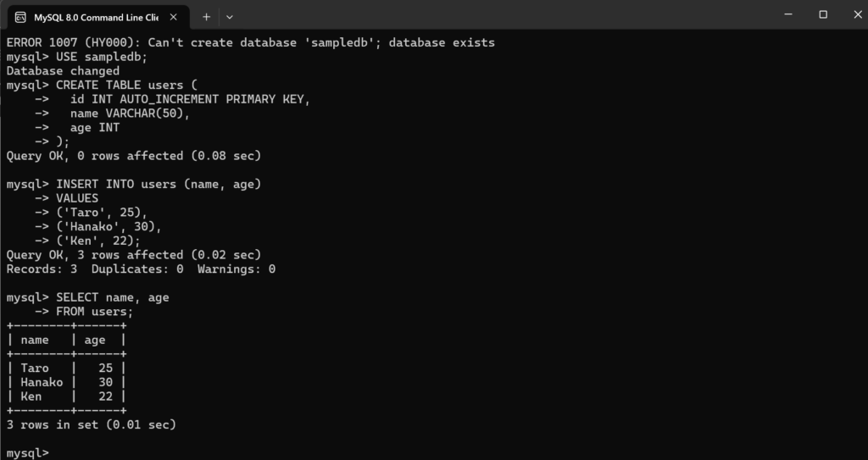
Task: Expand the new tab profile dropdown chevron
Action: pos(229,16)
